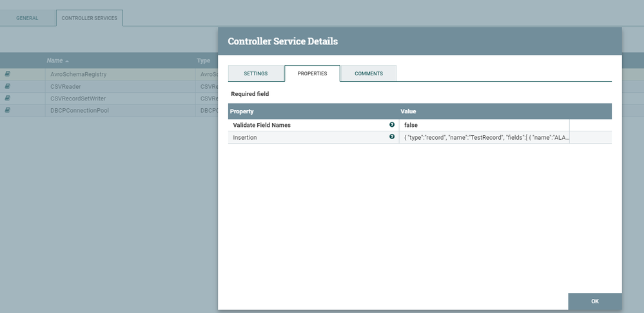Select the CSVReader service row

pos(109,86)
